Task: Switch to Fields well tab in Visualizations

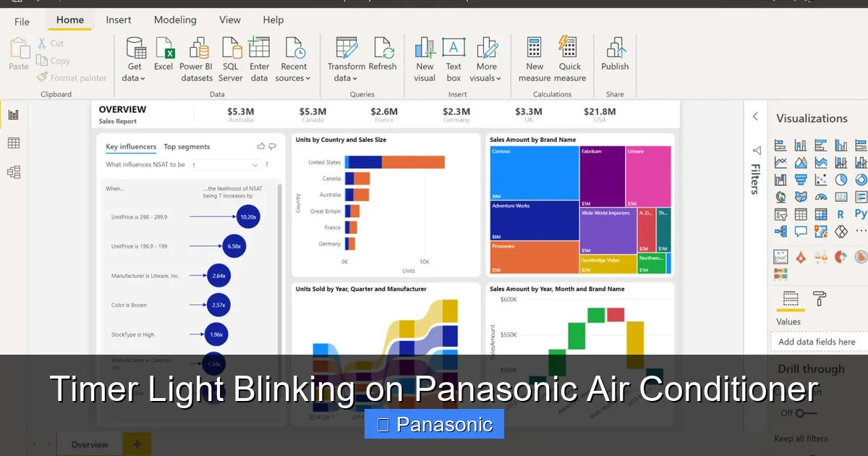Action: click(x=791, y=298)
